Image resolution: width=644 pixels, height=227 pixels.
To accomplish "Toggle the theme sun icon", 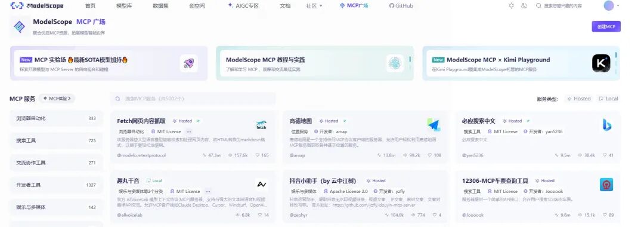I will 511,6.
